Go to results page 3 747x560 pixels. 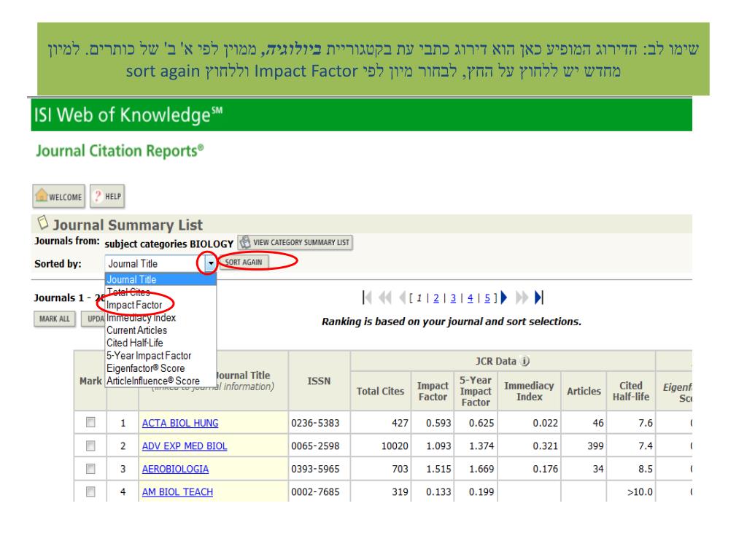tap(453, 298)
